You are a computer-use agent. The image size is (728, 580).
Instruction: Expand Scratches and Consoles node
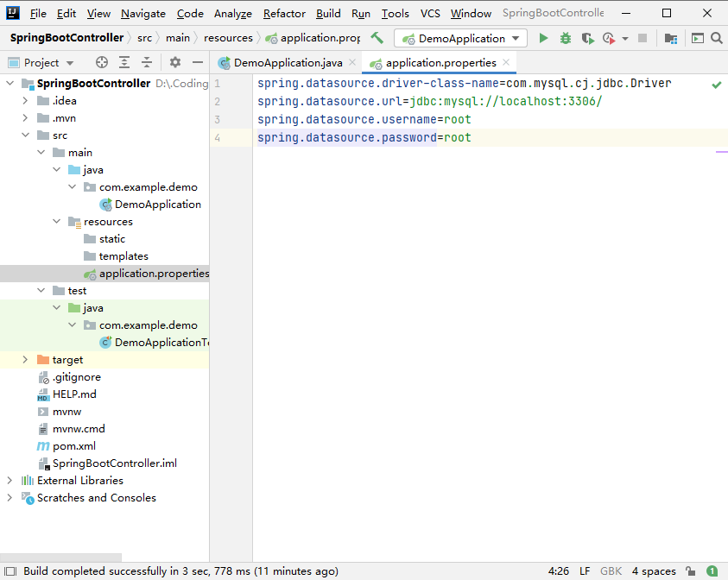point(10,497)
